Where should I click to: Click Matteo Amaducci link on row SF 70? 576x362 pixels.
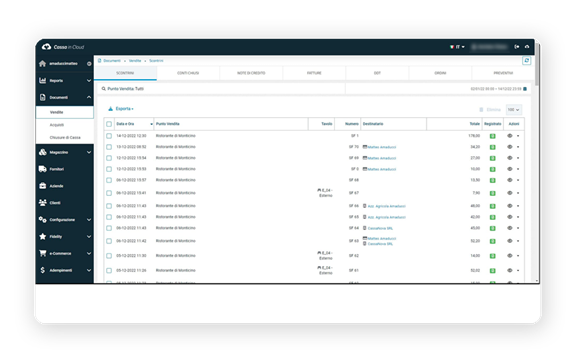pyautogui.click(x=382, y=147)
